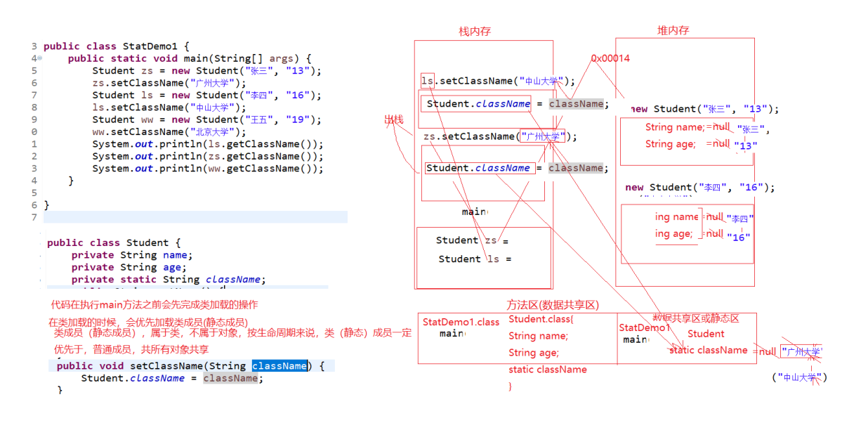Image resolution: width=868 pixels, height=423 pixels.
Task: Click 'static className' under Student.class
Action: click(x=548, y=370)
